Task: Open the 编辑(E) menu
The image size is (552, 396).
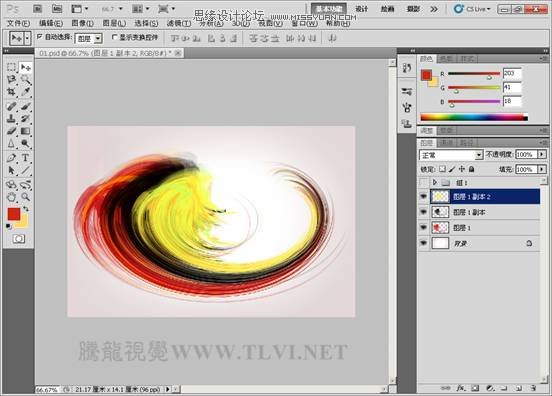Action: click(51, 23)
